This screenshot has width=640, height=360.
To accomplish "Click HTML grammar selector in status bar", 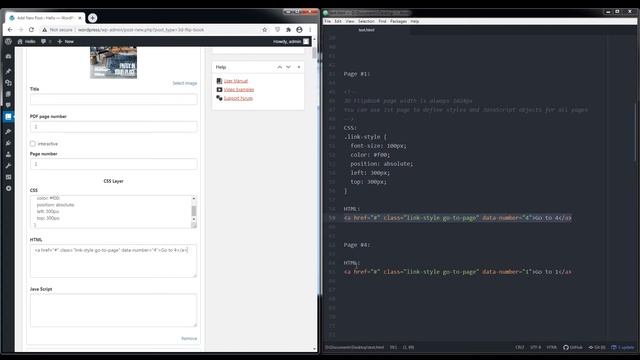I will click(x=551, y=347).
